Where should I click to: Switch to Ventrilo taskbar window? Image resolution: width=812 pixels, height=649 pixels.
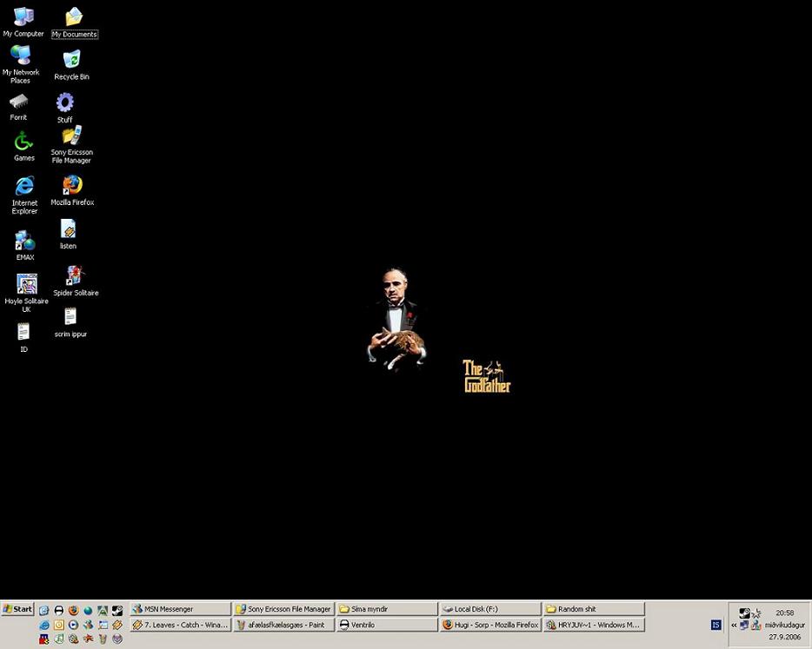(x=388, y=625)
